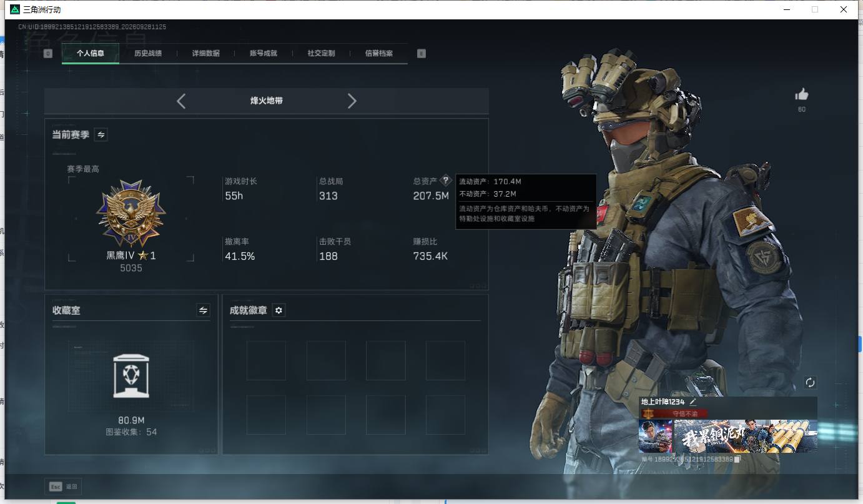Viewport: 863px width, 504px height.
Task: Click the 流动资产: 170.4M tooltip line
Action: (x=490, y=182)
